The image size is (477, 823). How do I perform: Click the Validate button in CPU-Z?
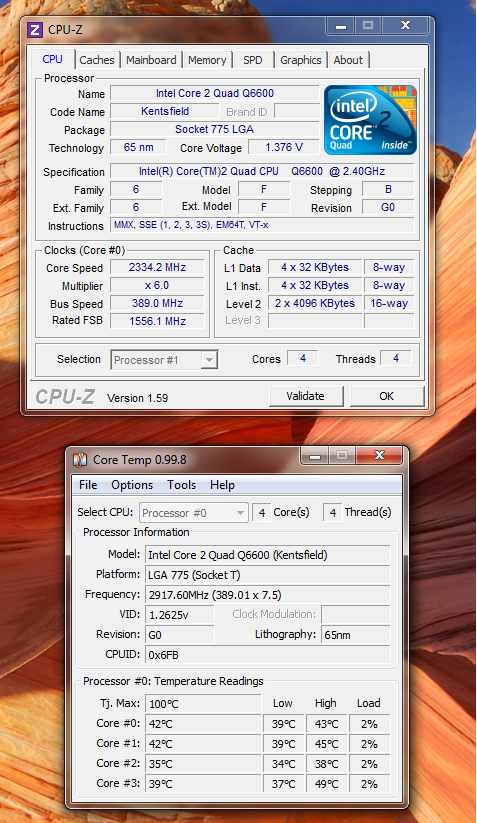[305, 396]
